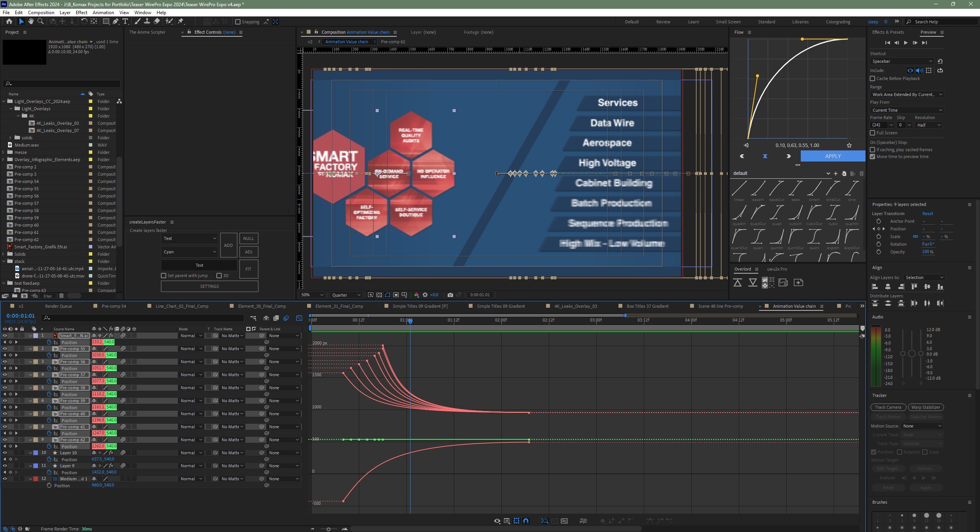Select the Rotation tool
980x532 pixels.
pos(84,22)
